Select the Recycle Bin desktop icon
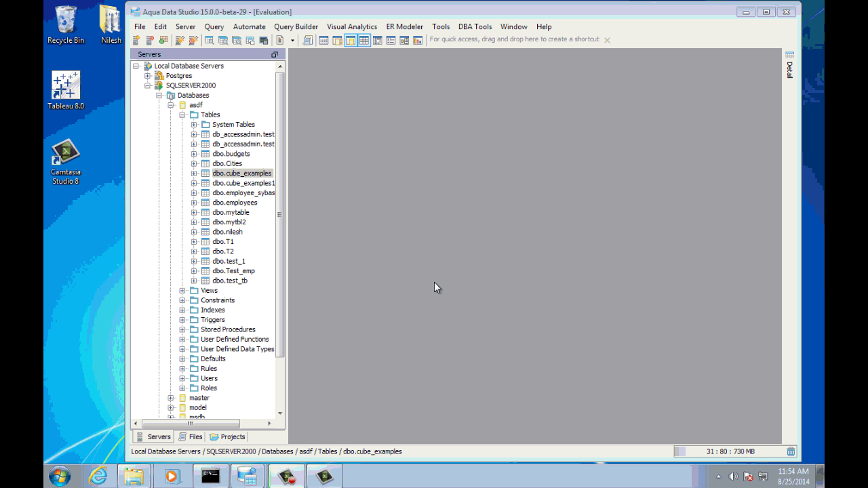This screenshot has height=488, width=868. click(x=66, y=25)
